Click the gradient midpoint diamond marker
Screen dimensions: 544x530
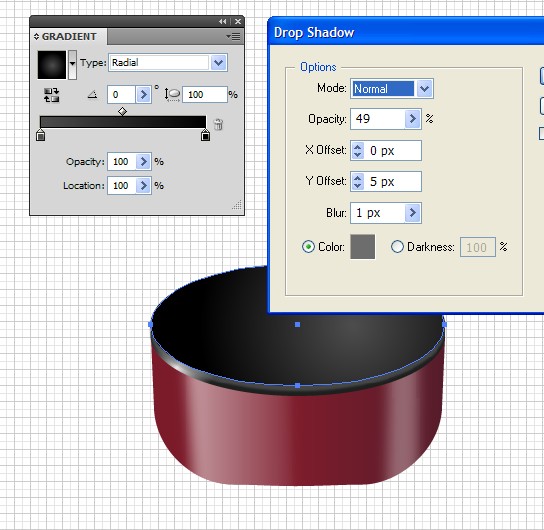tap(122, 111)
